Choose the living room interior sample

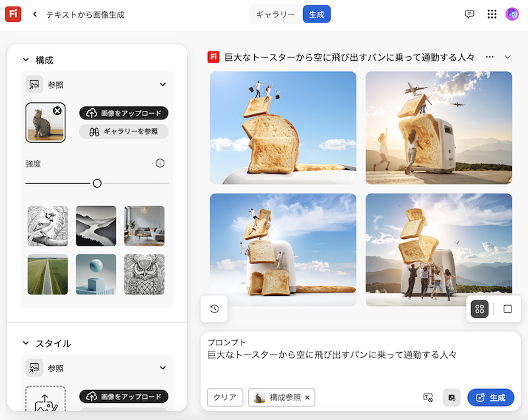pos(144,226)
